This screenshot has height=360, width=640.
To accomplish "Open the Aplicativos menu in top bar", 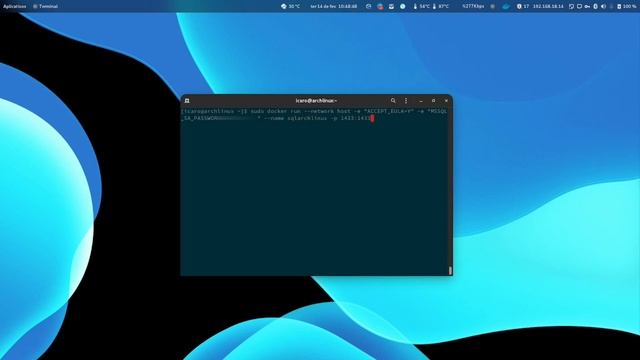I will 14,6.
